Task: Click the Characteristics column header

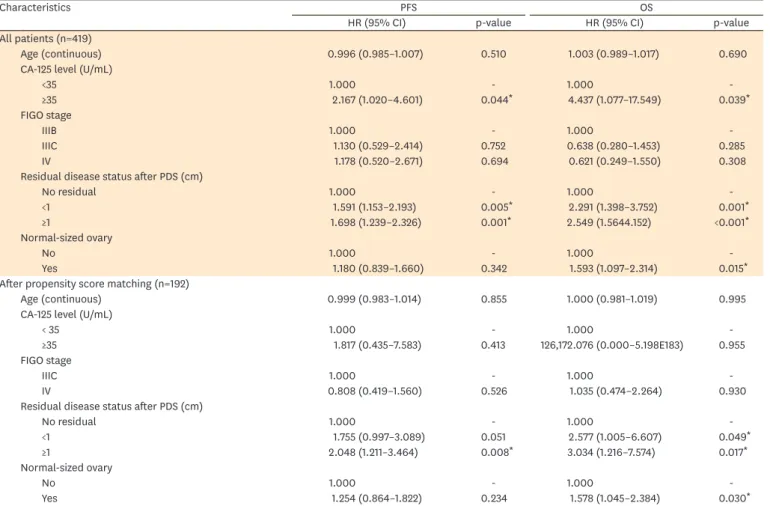Action: [35, 7]
